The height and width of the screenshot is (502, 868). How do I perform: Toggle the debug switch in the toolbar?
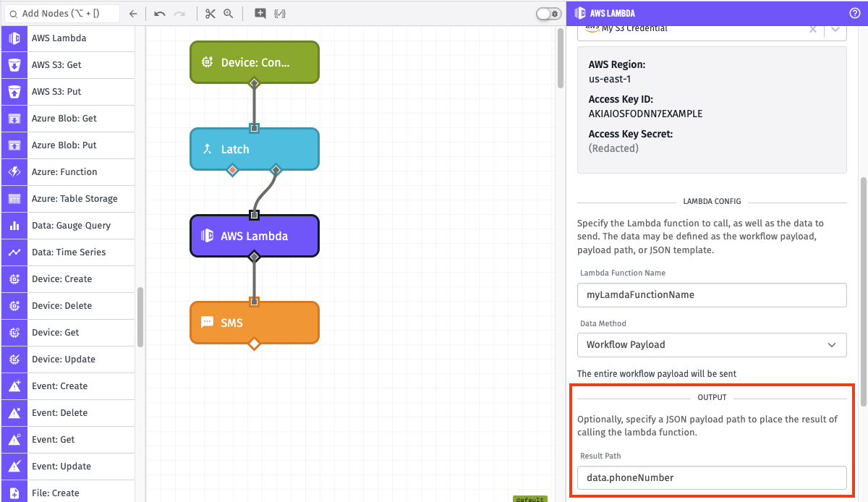548,13
